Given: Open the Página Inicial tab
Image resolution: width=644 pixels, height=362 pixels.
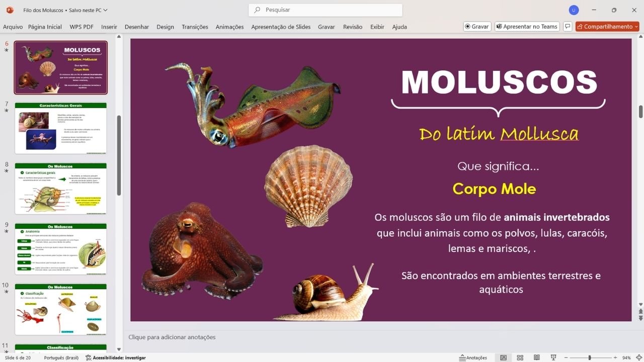Looking at the screenshot, I should click(45, 27).
